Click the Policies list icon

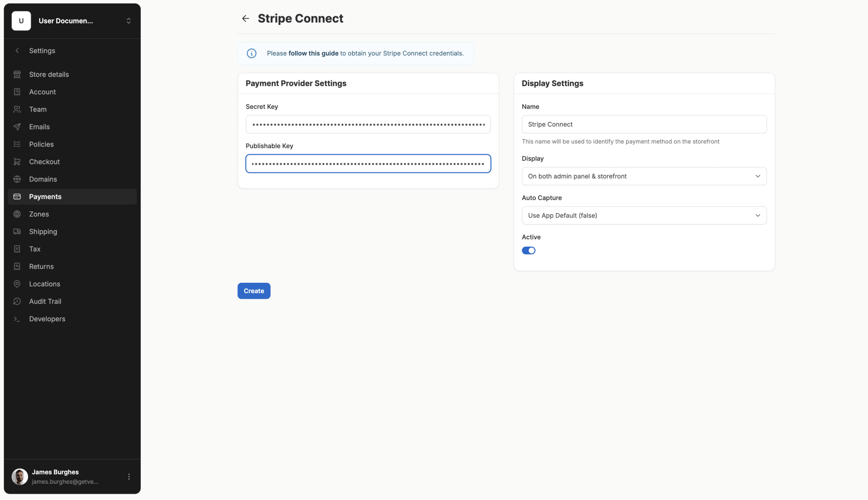[17, 144]
